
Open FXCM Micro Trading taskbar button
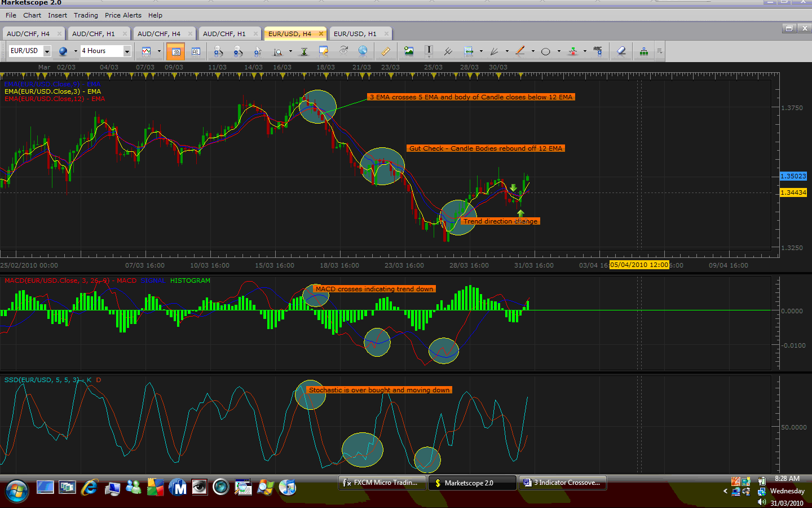381,483
